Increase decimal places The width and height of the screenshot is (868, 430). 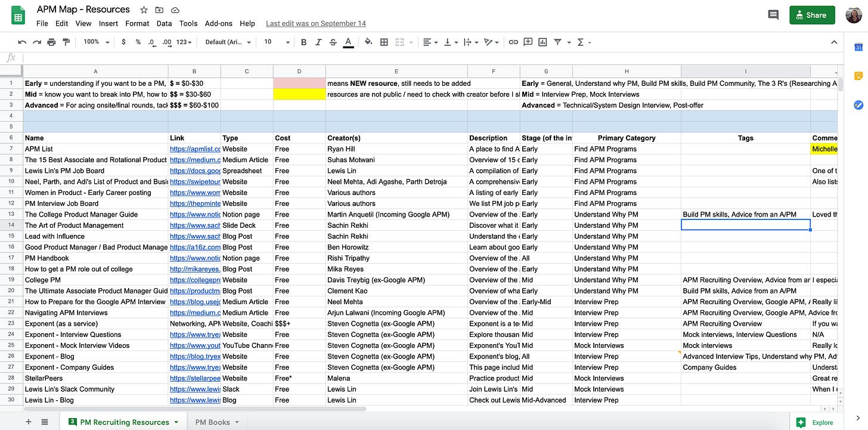point(167,42)
